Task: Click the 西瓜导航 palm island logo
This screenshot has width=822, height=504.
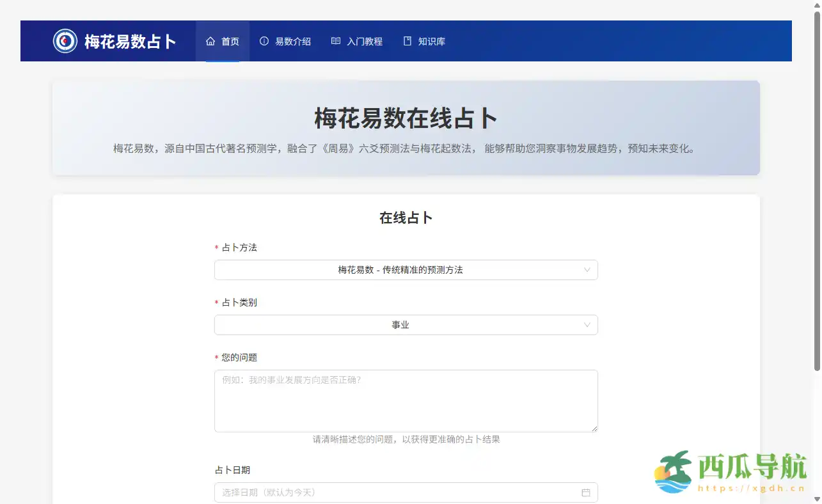Action: 673,471
